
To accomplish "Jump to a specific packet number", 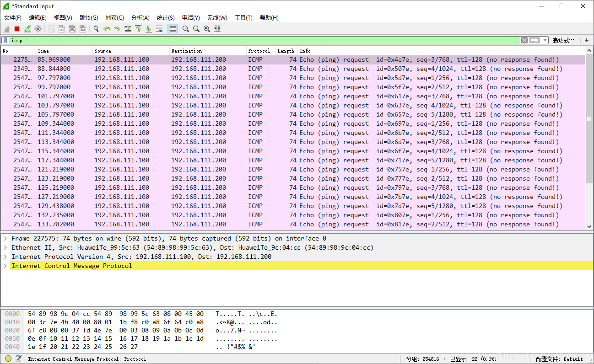I will [x=128, y=29].
